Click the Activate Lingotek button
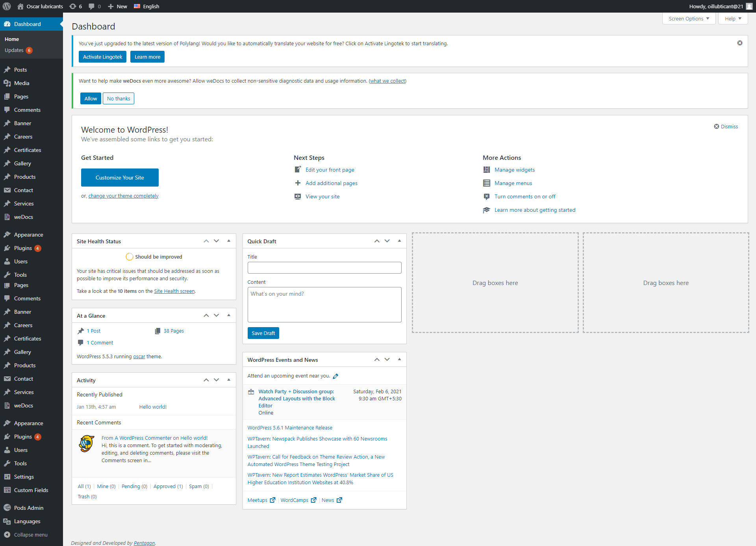The width and height of the screenshot is (756, 546). tap(102, 57)
